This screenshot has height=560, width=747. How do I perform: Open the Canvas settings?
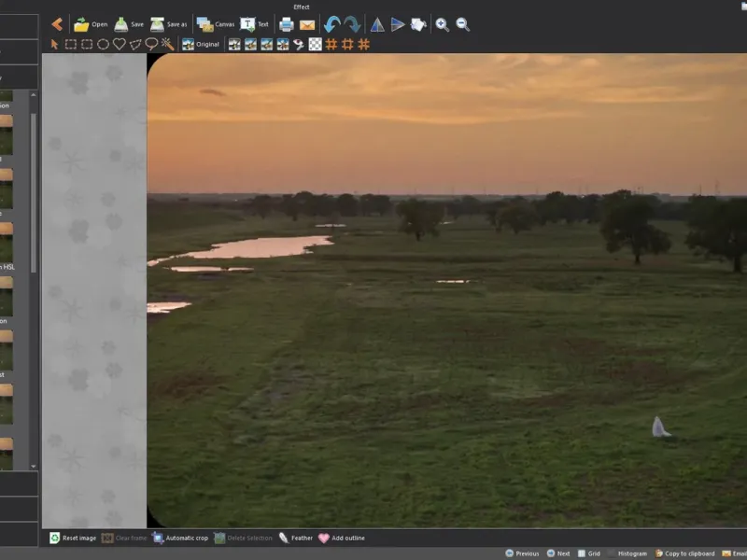point(215,24)
